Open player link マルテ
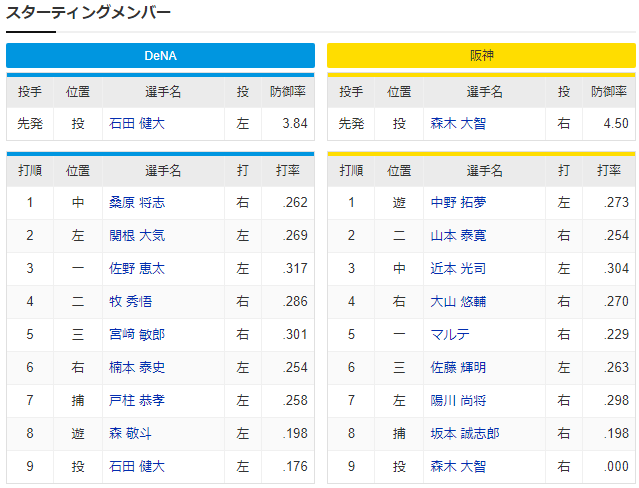 (x=450, y=335)
